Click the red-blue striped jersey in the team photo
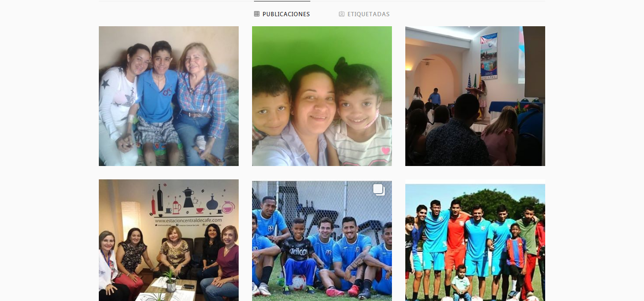The image size is (644, 301). [517, 251]
